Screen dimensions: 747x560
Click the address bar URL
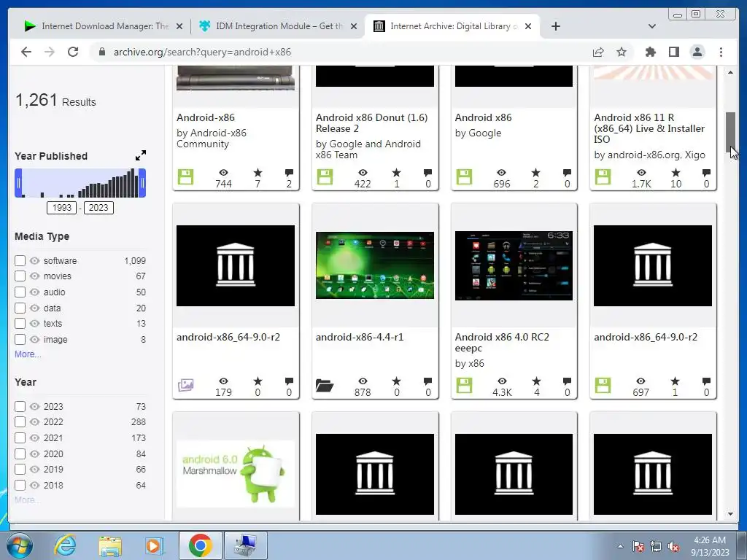coord(202,52)
